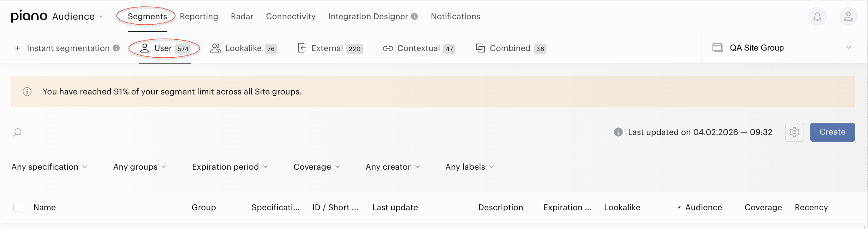Select the Contextual segments tab
The width and height of the screenshot is (868, 229).
click(x=419, y=48)
